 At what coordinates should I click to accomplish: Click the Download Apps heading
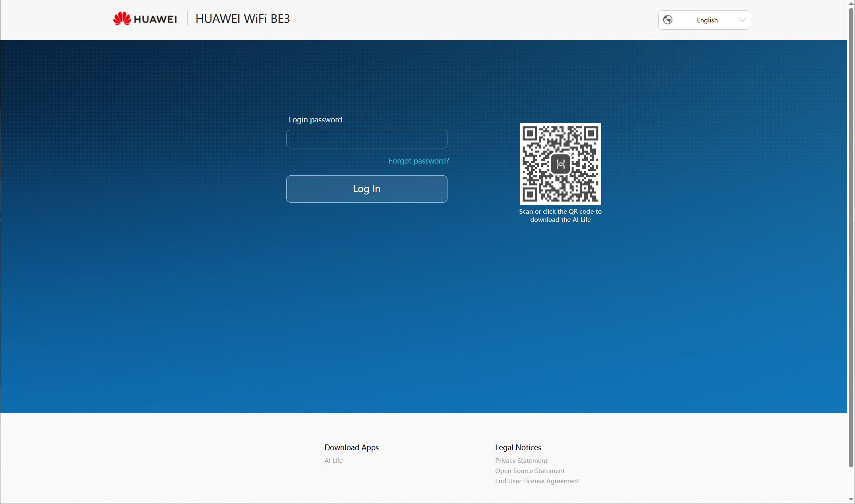coord(351,447)
